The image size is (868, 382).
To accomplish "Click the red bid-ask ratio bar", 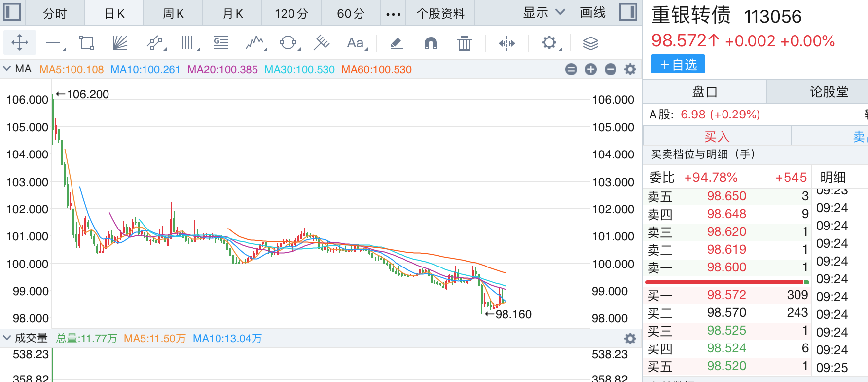I will tap(724, 282).
